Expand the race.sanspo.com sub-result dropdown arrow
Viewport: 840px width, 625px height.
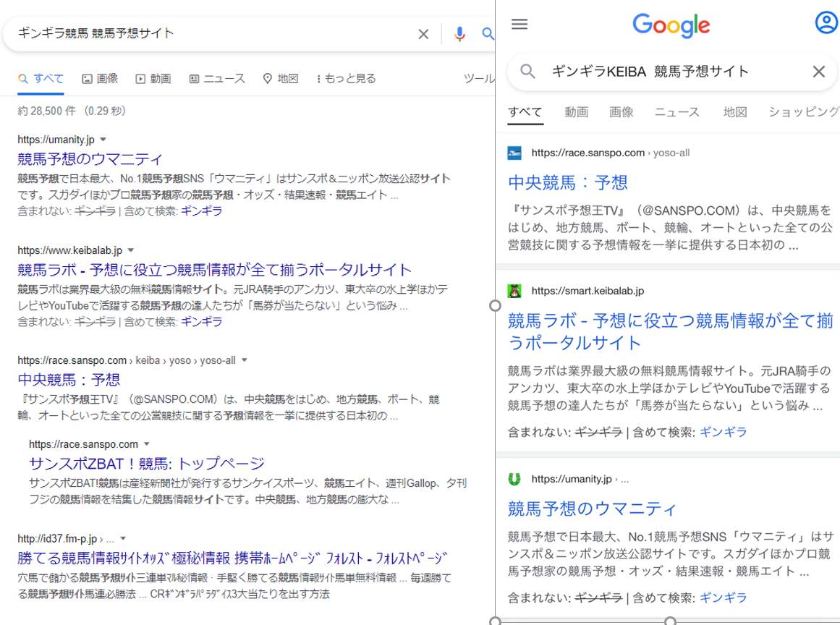[x=147, y=444]
